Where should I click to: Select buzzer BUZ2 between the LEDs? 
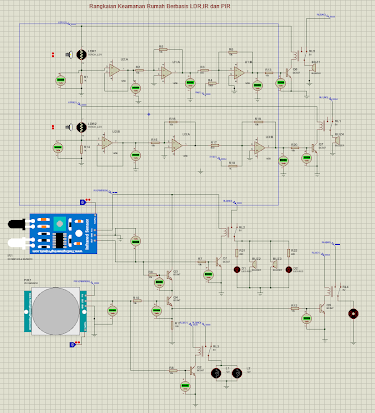tap(255, 265)
